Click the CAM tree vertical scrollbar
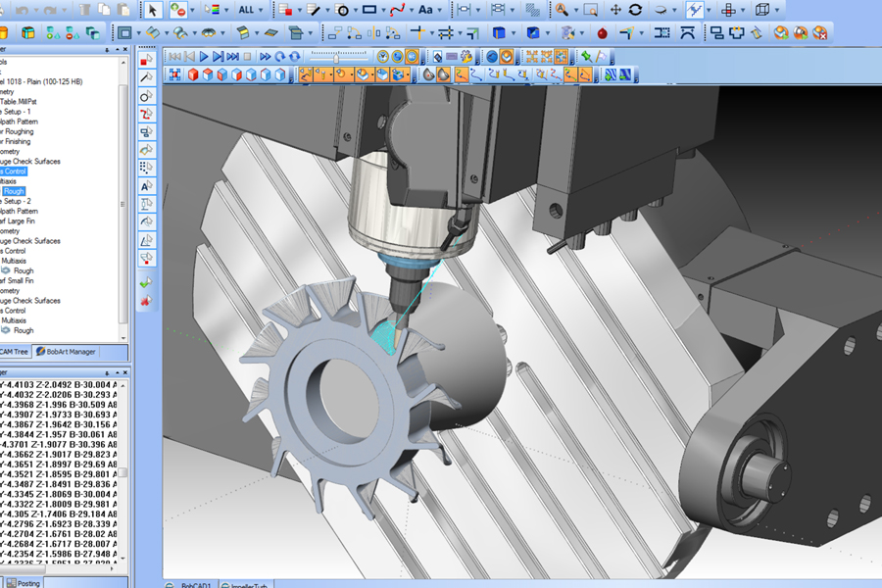This screenshot has width=882, height=588. pos(123,203)
